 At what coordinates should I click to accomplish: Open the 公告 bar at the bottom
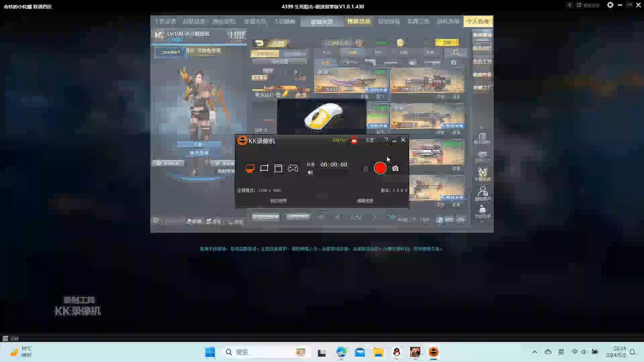click(11, 339)
